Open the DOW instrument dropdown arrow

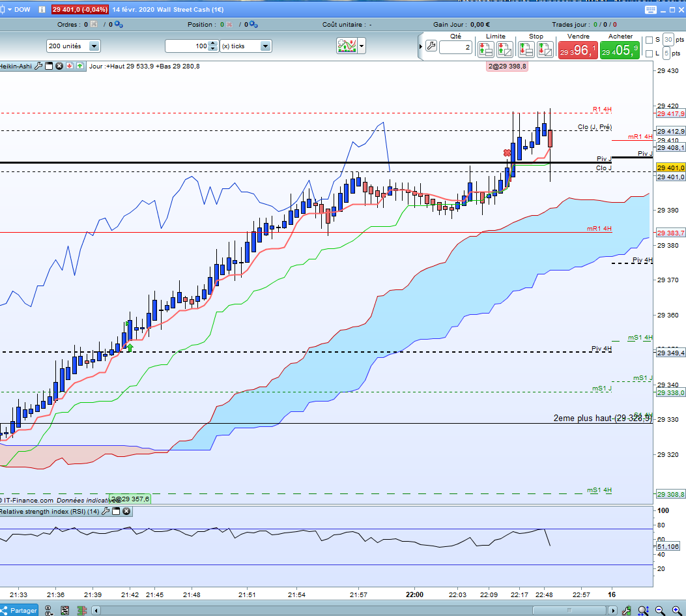[10, 9]
